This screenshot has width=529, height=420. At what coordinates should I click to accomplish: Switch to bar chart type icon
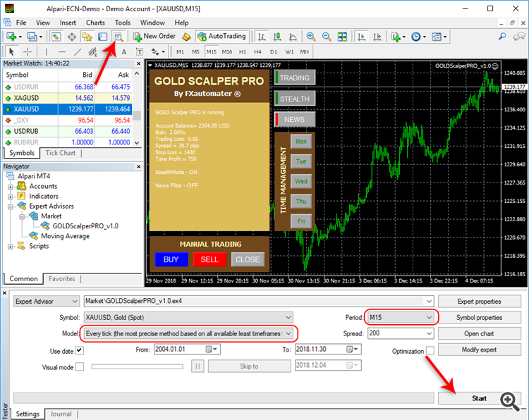[262, 37]
